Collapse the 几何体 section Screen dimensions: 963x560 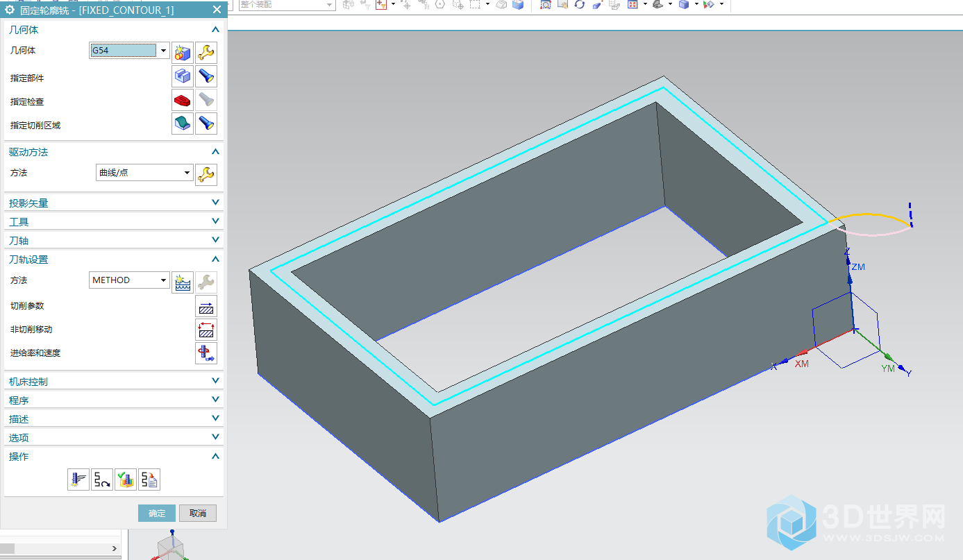pyautogui.click(x=215, y=30)
